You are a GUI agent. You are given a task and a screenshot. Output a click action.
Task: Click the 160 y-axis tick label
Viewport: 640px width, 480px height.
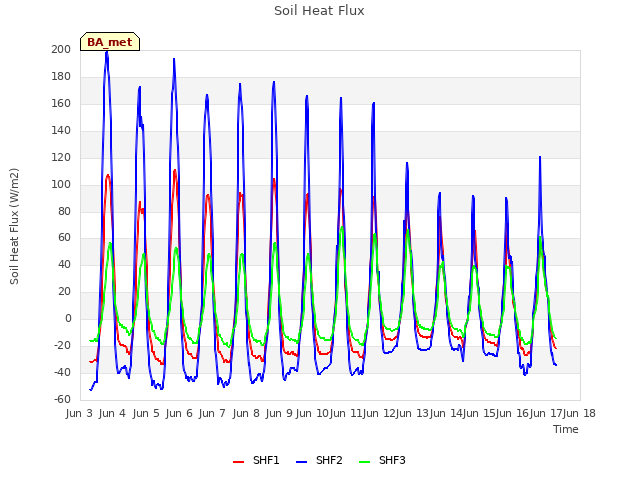[61, 103]
